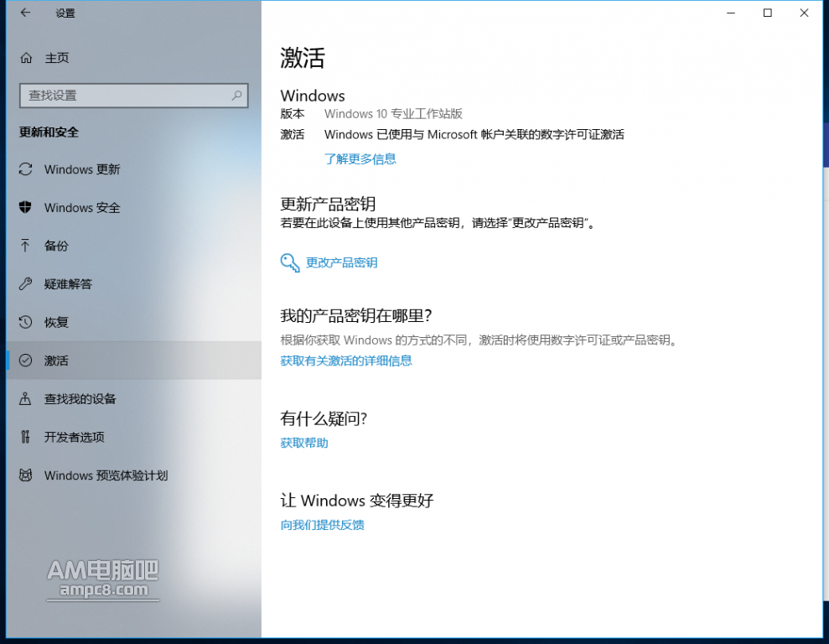Click the 更改产品密钥 link
The image size is (829, 644).
pos(341,262)
